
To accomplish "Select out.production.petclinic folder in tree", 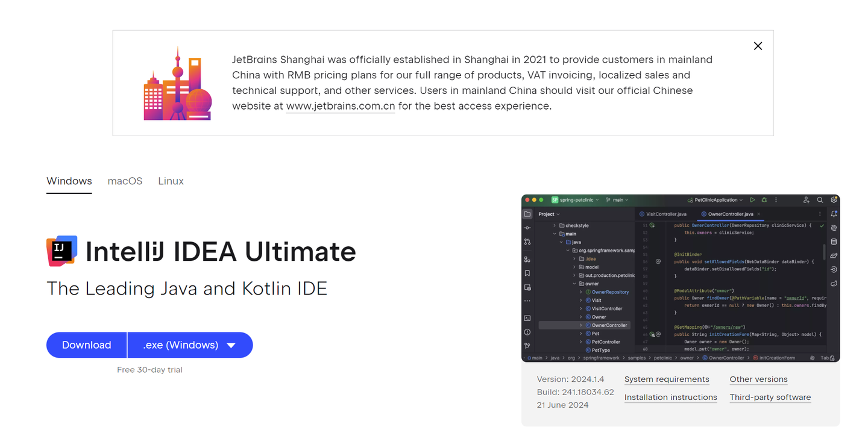I will [606, 275].
